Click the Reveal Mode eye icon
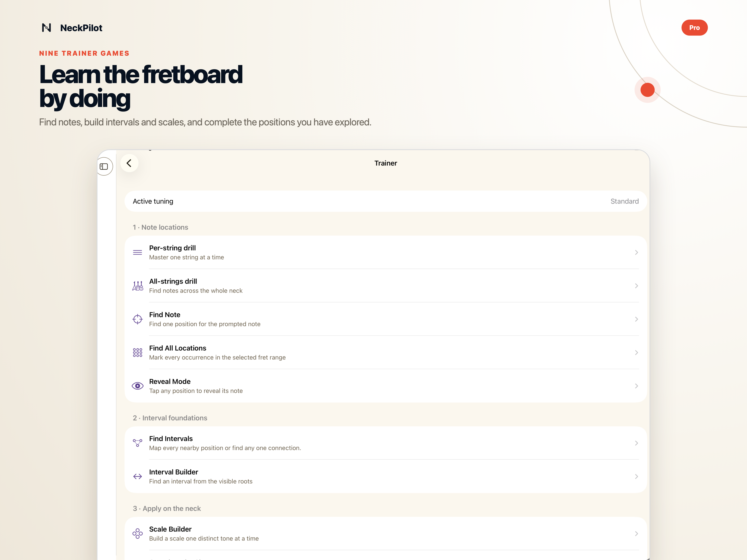The height and width of the screenshot is (560, 747). 137,386
